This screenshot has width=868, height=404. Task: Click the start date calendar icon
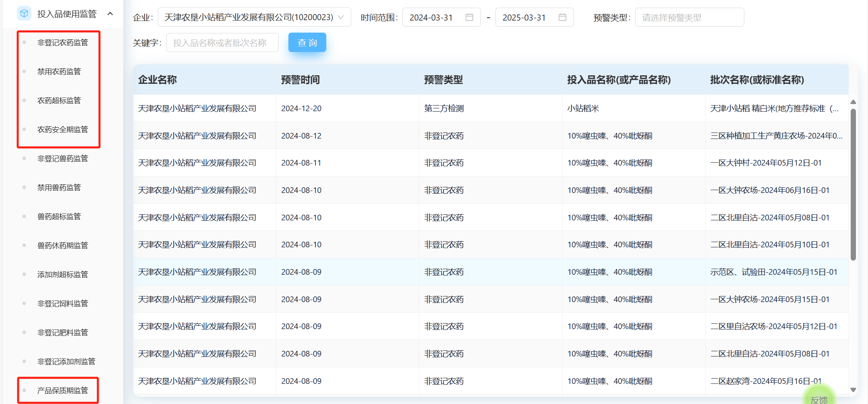(x=469, y=17)
